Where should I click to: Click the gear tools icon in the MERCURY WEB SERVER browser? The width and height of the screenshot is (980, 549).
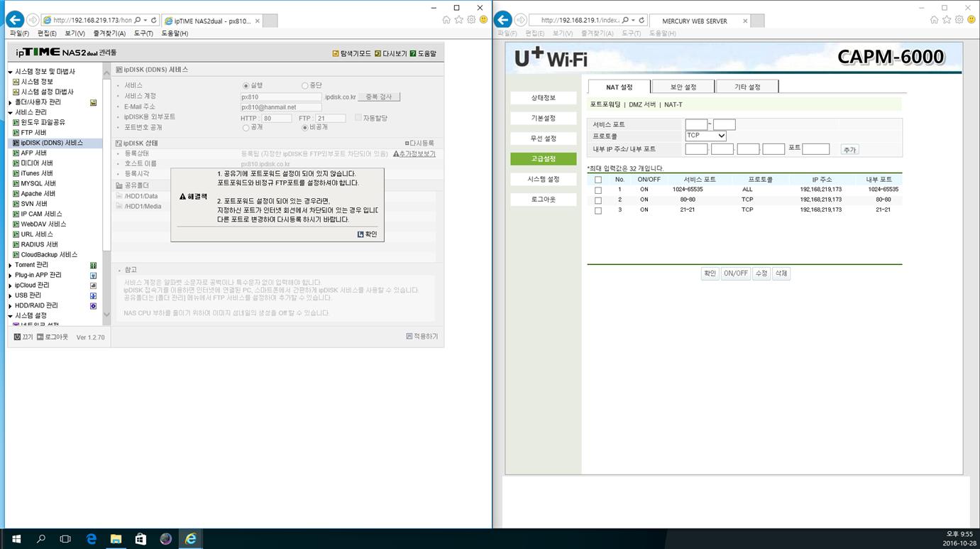(x=959, y=20)
